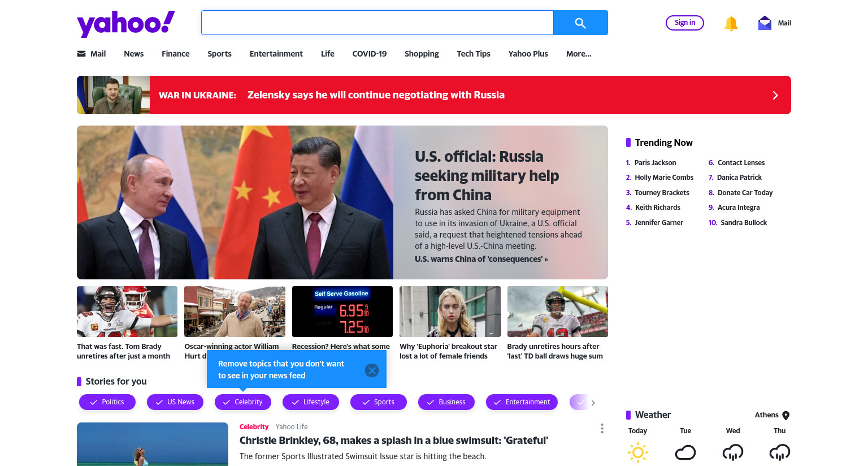Open Tech Tips section
The height and width of the screenshot is (466, 868).
pos(474,54)
